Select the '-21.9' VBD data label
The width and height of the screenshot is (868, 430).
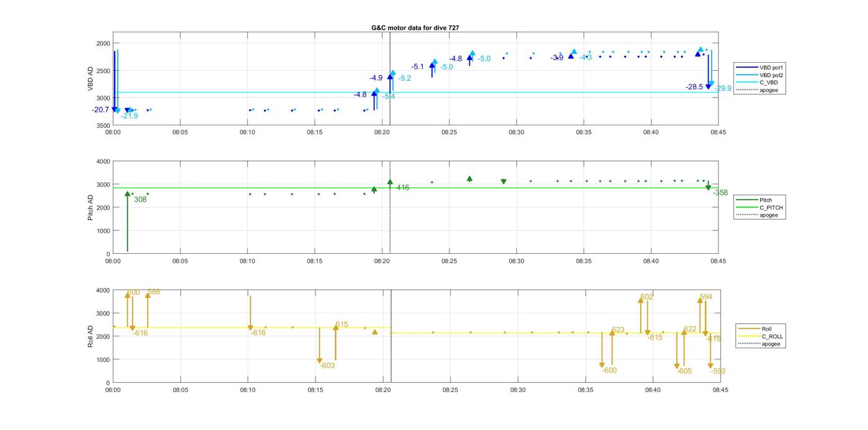click(130, 116)
